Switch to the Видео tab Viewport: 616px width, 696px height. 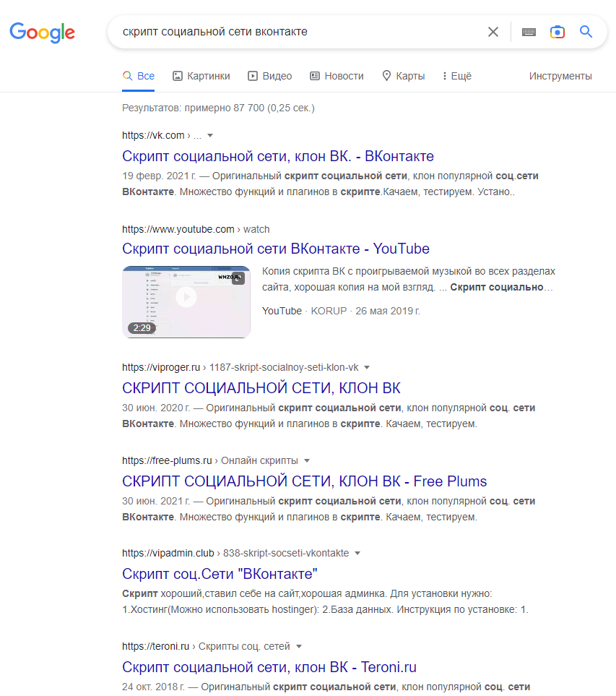tap(269, 76)
